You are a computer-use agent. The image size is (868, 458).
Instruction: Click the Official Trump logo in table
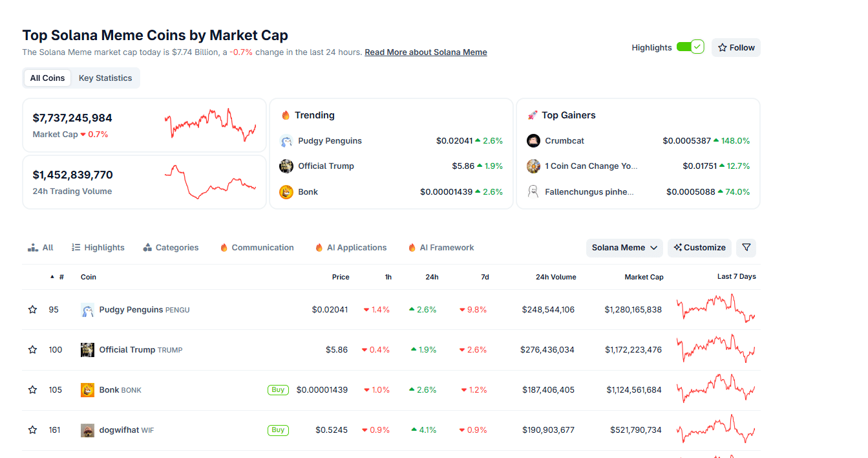click(87, 350)
